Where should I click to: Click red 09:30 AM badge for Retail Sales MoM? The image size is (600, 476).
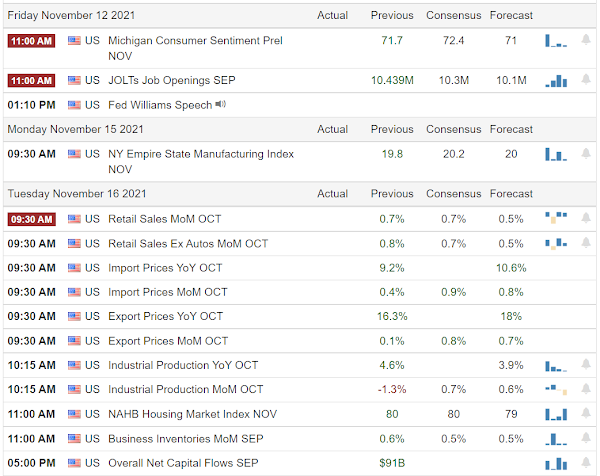click(x=32, y=219)
